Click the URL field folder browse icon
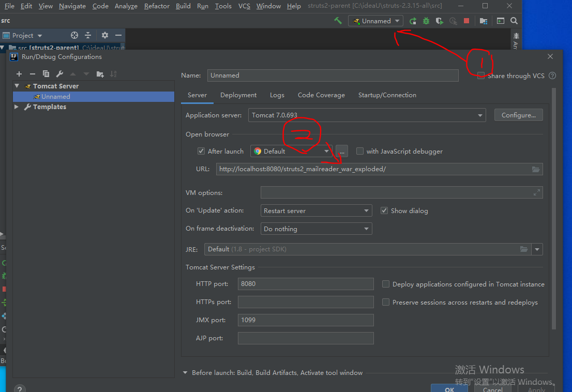This screenshot has width=572, height=392. pyautogui.click(x=535, y=169)
